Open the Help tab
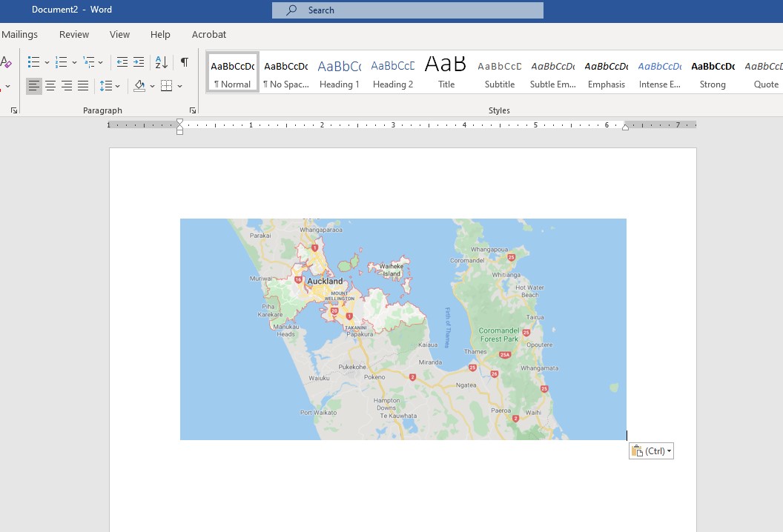This screenshot has width=783, height=532. click(160, 34)
